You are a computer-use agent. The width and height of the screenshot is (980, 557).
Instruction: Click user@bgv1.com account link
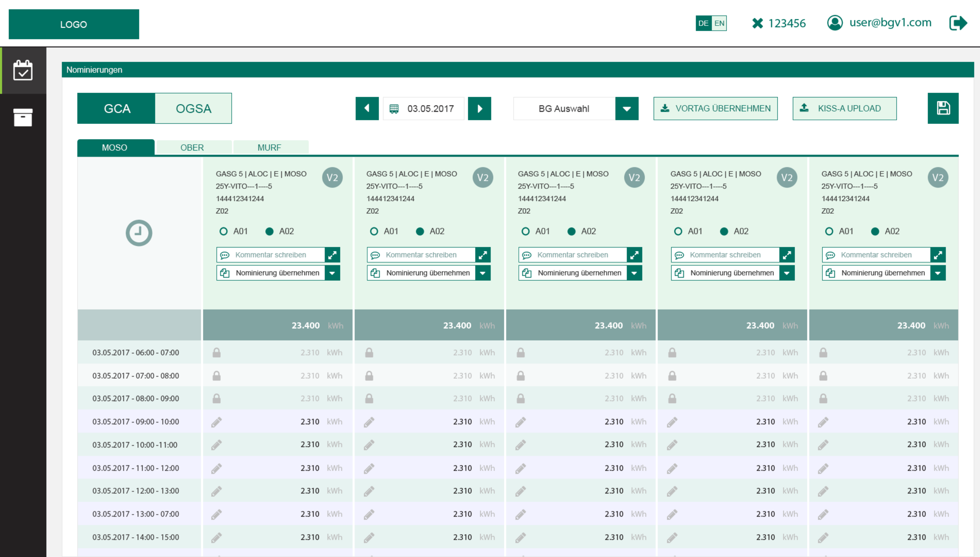(890, 22)
